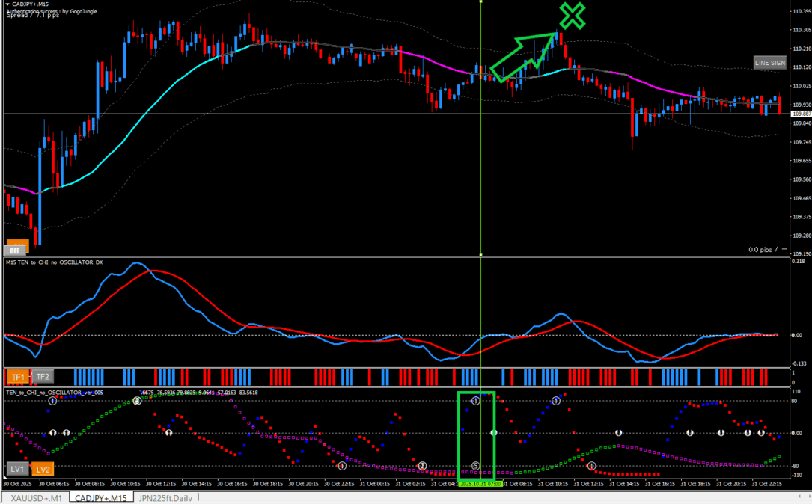Toggle the gray OFF button
Viewport: 812px width, 504px height.
coord(16,250)
